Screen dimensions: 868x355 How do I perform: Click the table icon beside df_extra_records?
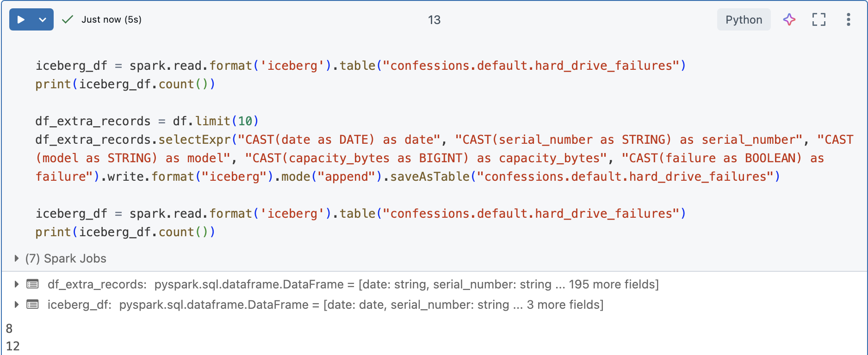coord(32,284)
